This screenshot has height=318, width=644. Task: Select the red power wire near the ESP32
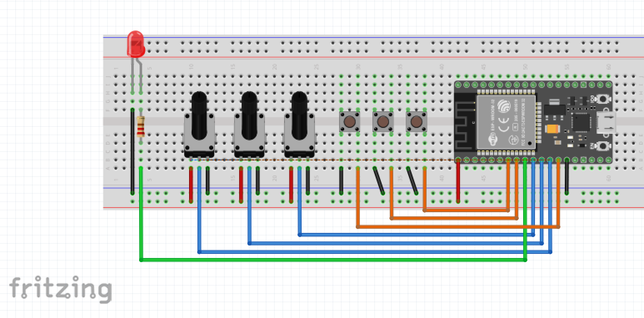(458, 180)
